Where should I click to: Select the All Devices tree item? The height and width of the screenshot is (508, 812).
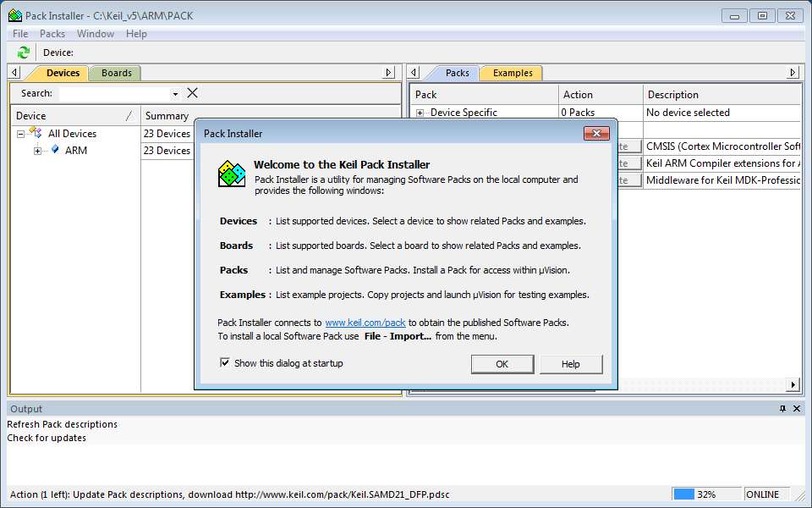coord(72,133)
